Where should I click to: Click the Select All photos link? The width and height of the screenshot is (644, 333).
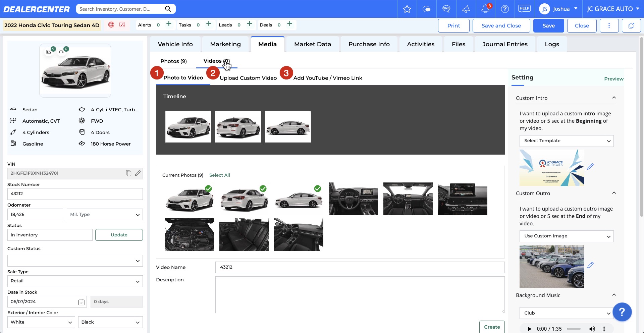[x=220, y=175]
